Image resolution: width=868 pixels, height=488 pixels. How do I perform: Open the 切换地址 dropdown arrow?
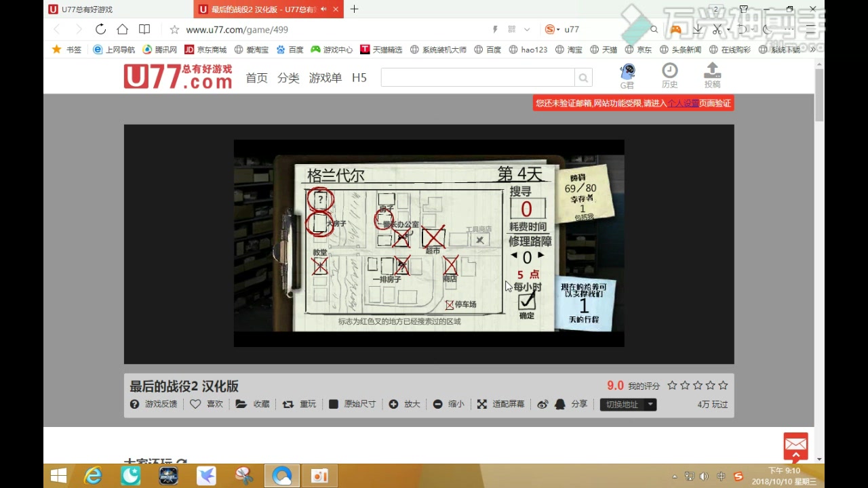tap(650, 405)
